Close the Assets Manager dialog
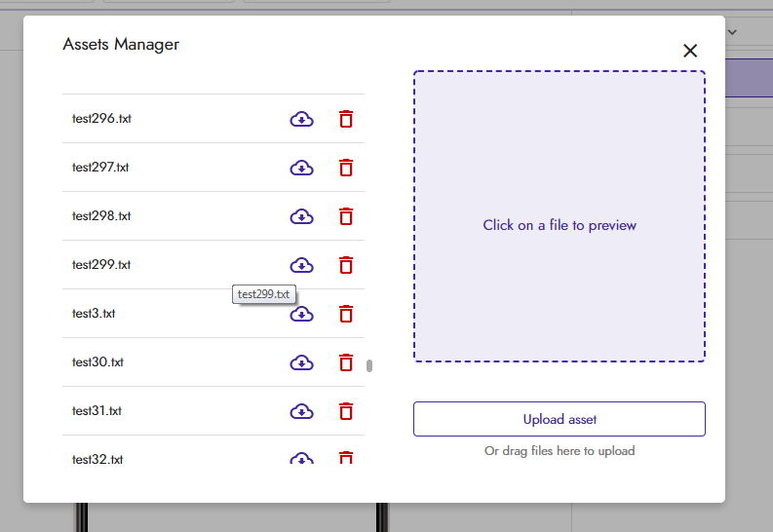This screenshot has width=773, height=532. pyautogui.click(x=690, y=51)
